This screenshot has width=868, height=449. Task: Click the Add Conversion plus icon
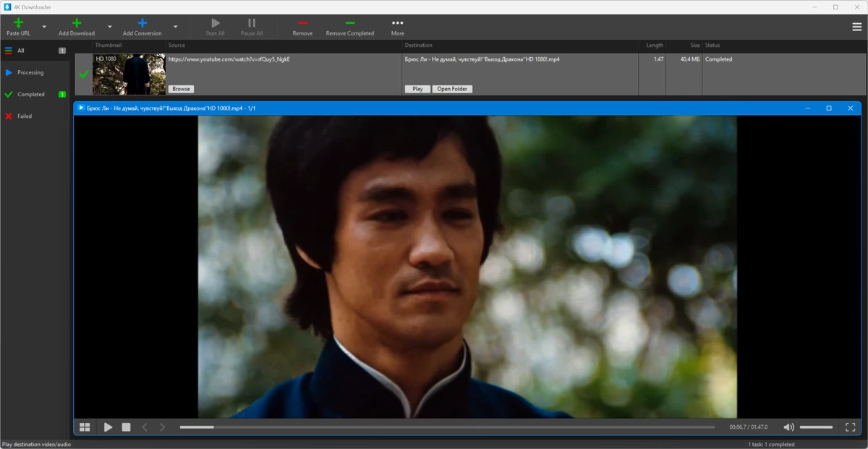142,23
